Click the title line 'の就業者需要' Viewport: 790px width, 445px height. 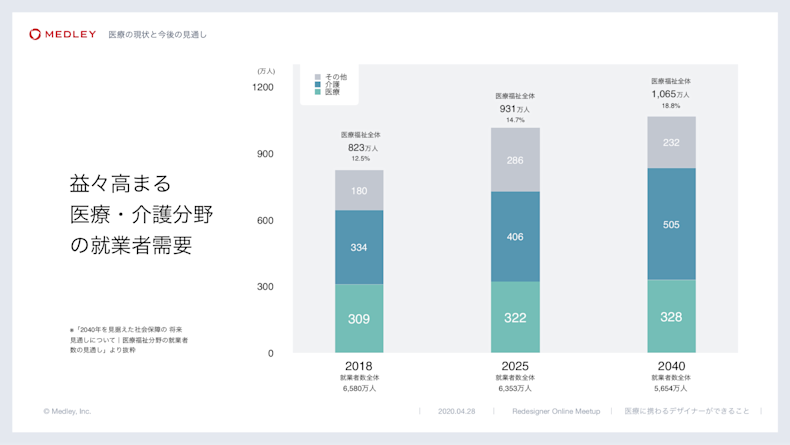coord(131,245)
